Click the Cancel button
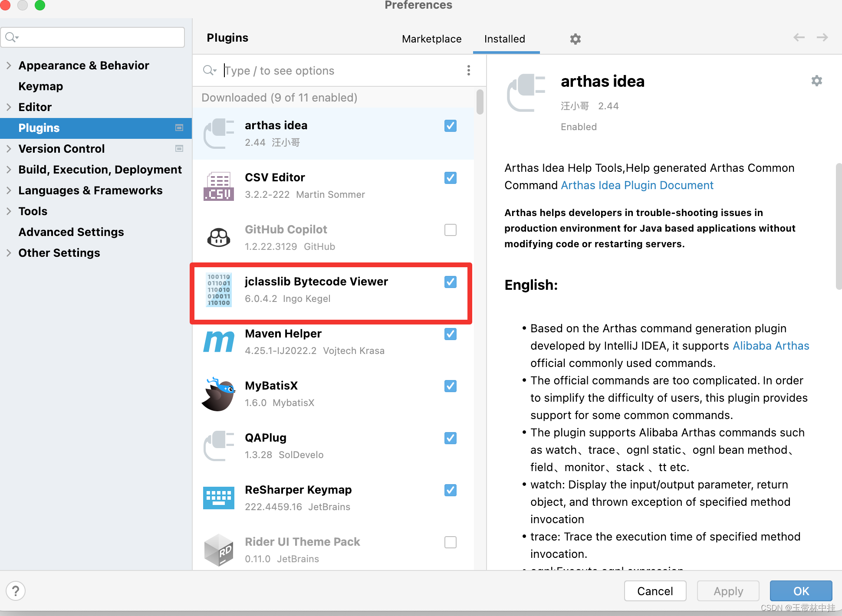842x616 pixels. coord(655,591)
